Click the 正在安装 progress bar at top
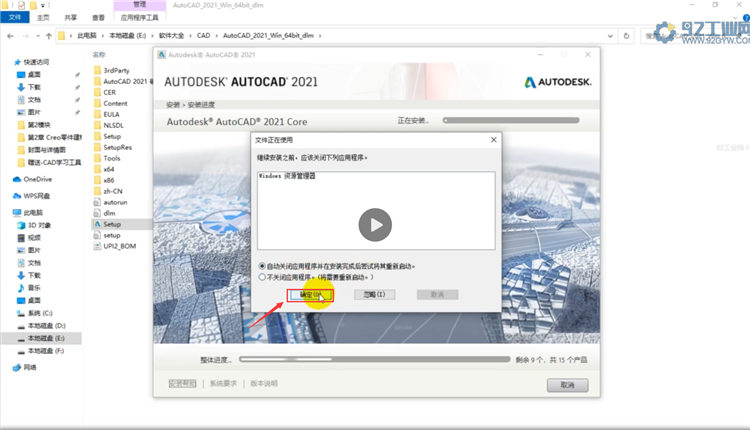This screenshot has height=430, width=750. click(x=511, y=121)
